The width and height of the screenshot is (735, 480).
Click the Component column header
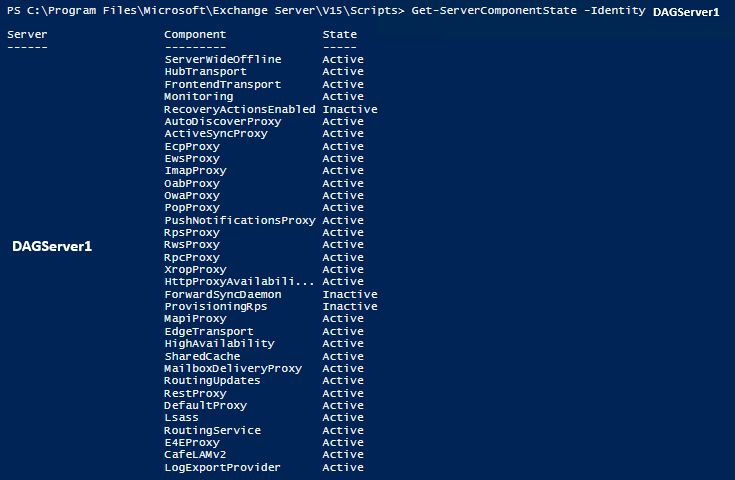coord(195,35)
